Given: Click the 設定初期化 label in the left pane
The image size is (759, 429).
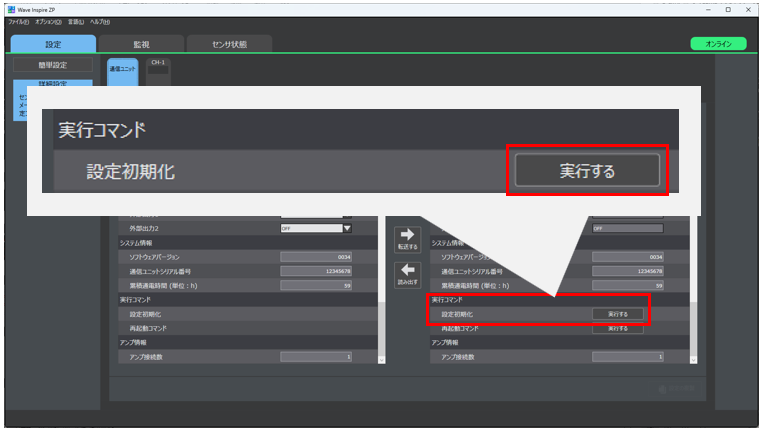Looking at the screenshot, I should [x=145, y=314].
